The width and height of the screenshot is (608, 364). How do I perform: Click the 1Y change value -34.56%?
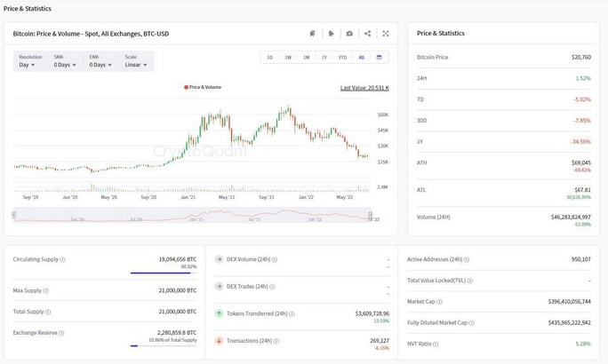tap(580, 142)
